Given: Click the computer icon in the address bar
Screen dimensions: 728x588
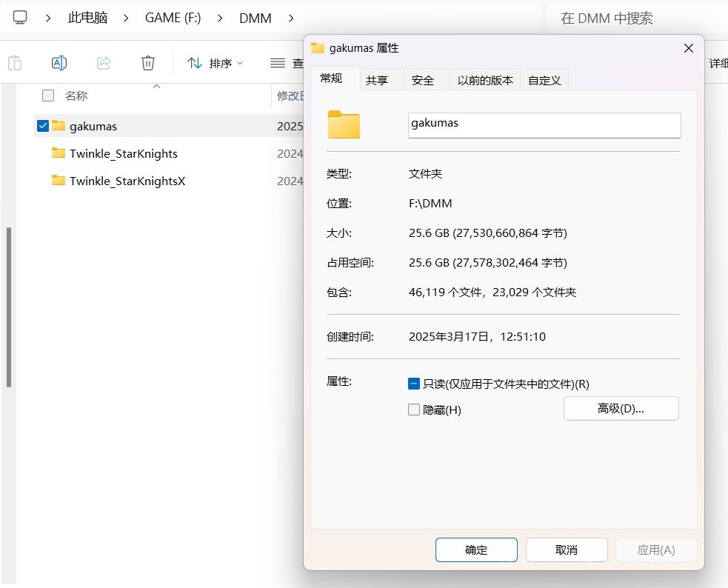Looking at the screenshot, I should 20,16.
